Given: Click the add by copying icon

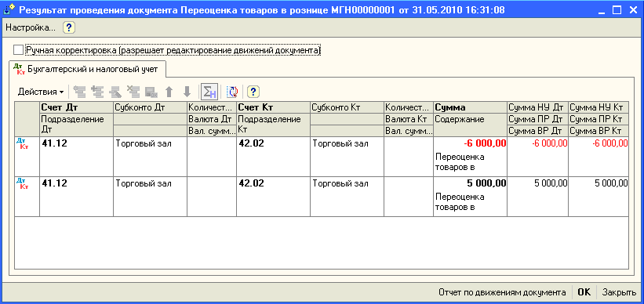Looking at the screenshot, I should tap(97, 92).
